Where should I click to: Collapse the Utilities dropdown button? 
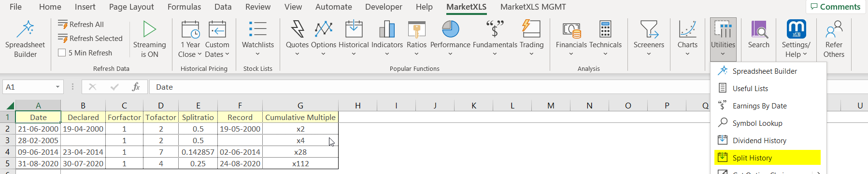pos(723,40)
